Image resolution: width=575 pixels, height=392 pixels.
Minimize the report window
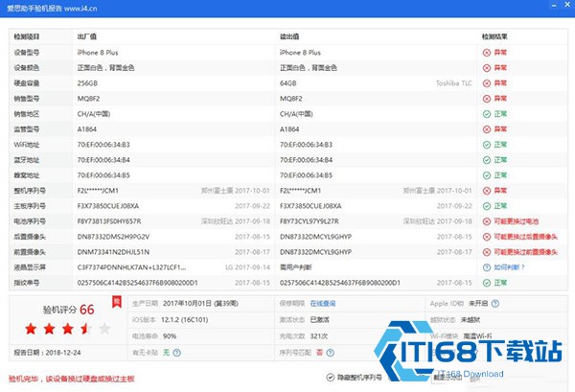click(x=554, y=5)
